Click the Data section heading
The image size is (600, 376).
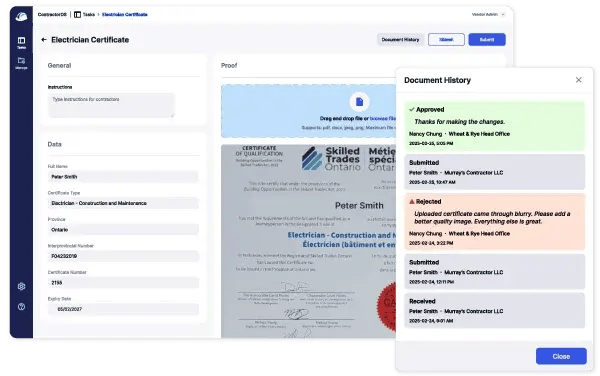tap(54, 144)
